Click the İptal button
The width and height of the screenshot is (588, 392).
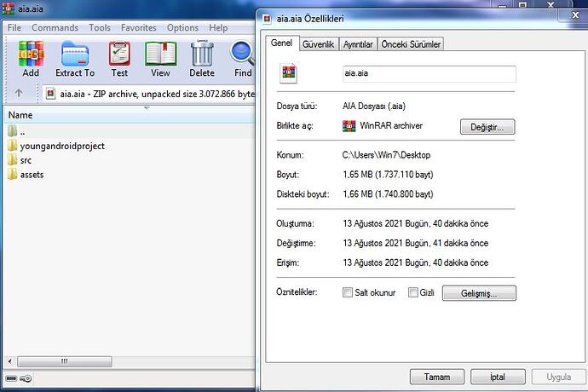(498, 377)
